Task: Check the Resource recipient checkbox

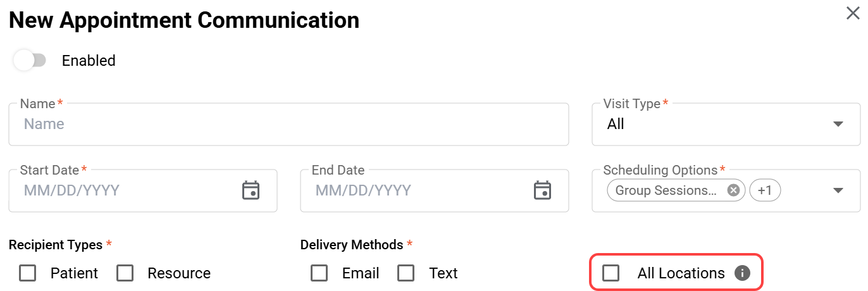Action: click(x=125, y=273)
